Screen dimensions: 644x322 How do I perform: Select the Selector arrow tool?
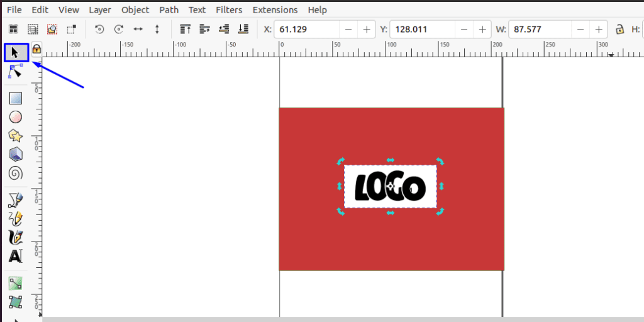(x=16, y=53)
